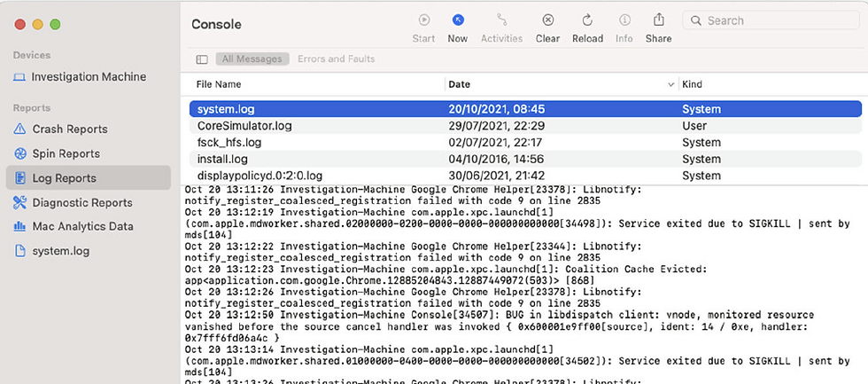Toggle the sidebar panel icon
Viewport: 868px width, 384px height.
click(202, 59)
